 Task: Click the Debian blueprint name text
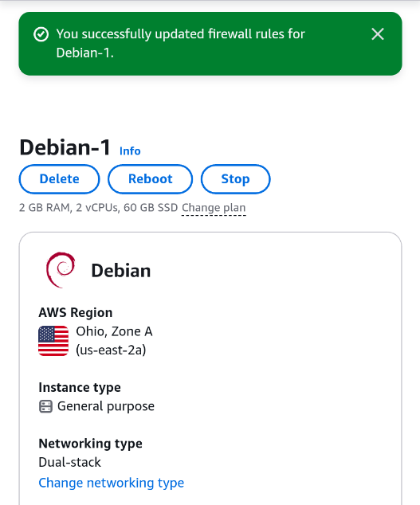click(121, 271)
